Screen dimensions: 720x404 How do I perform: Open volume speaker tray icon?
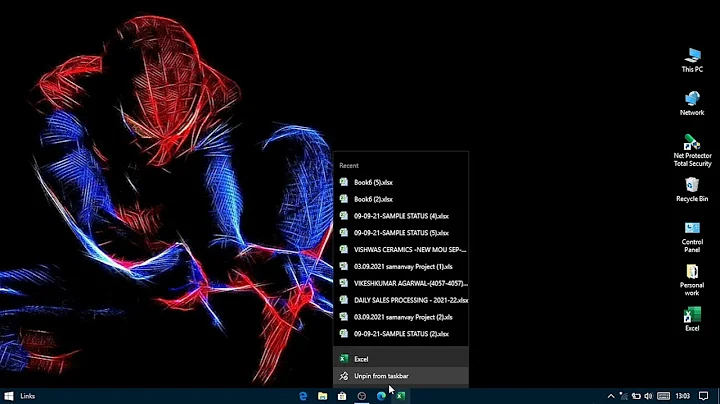coord(648,396)
